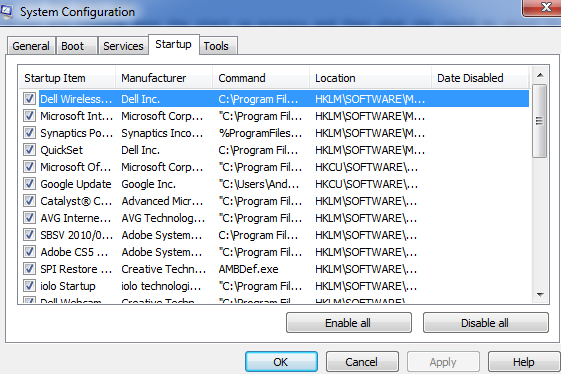
Task: Uncheck the Microsoft Int... startup checkbox
Action: point(29,116)
